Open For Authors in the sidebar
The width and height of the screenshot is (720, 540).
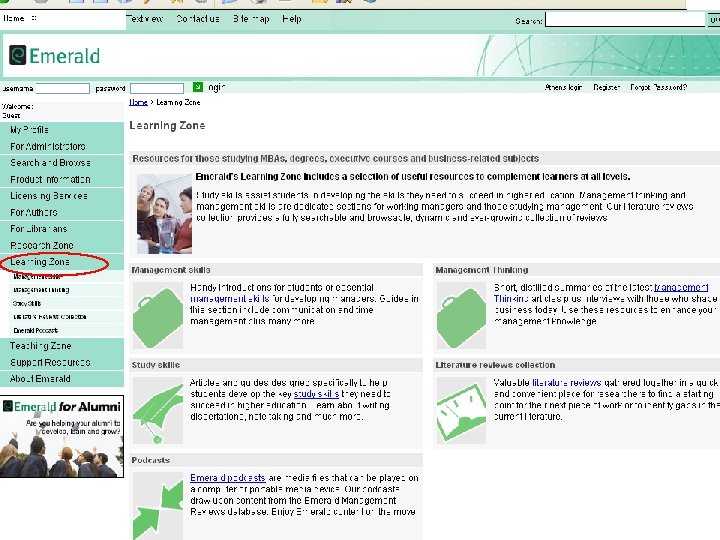62,213
